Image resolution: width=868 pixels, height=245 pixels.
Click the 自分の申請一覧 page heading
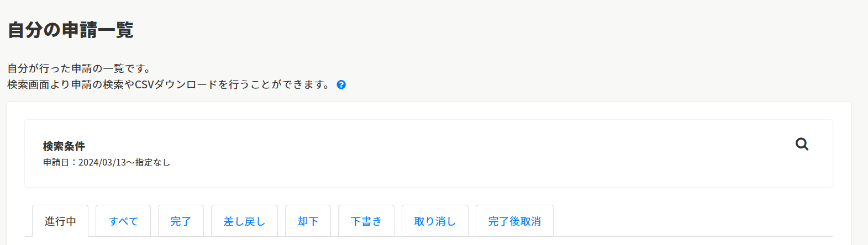[70, 30]
